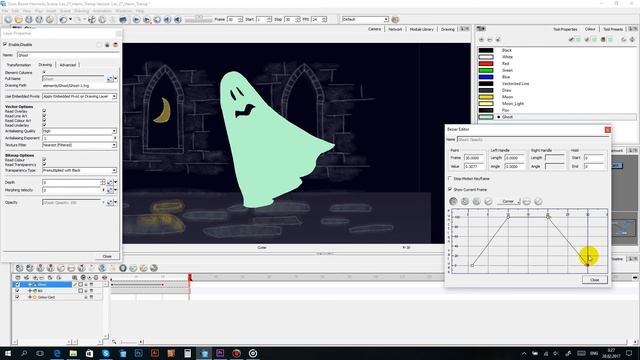
Task: Toggle the Read Overlay checkbox
Action: pos(44,111)
